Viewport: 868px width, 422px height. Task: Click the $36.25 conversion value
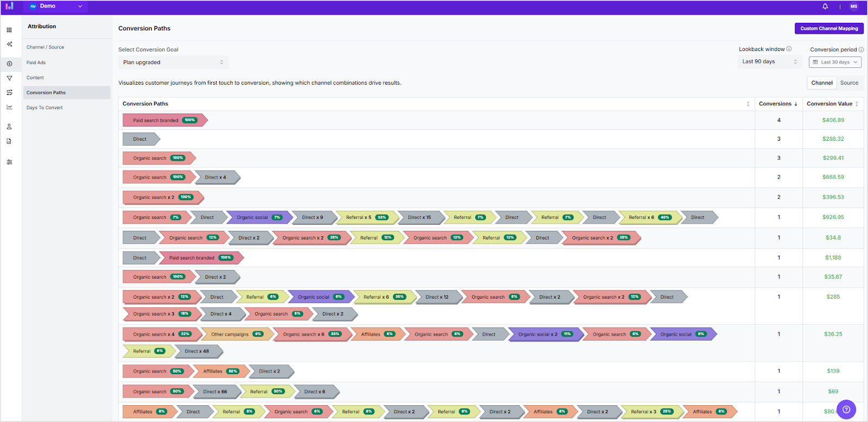coord(833,335)
